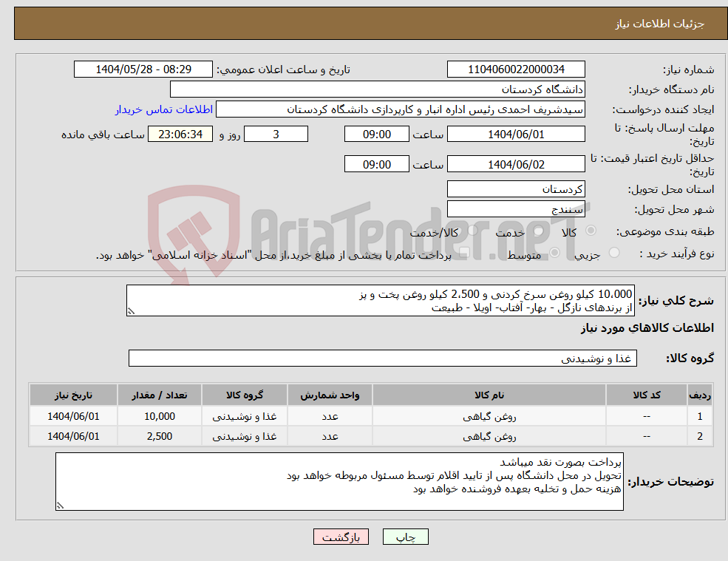
Task: Click the quantity cell showing 10,000
Action: pyautogui.click(x=160, y=416)
